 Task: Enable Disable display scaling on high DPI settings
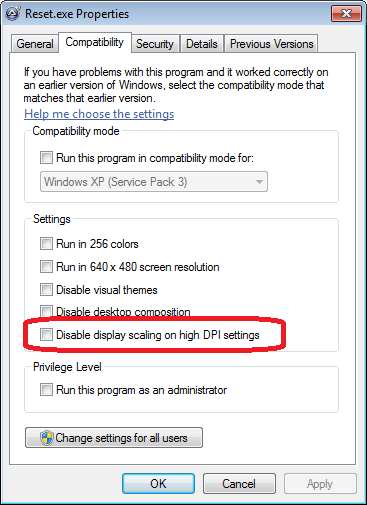pos(46,334)
